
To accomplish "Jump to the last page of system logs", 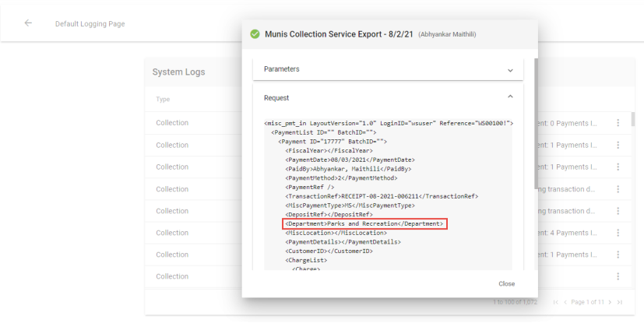I will (620, 302).
